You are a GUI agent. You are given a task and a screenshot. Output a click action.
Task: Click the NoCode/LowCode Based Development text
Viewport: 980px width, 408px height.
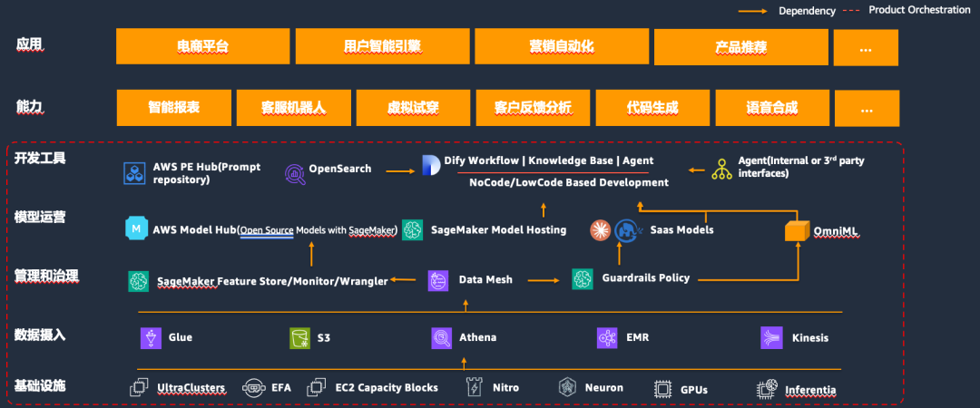tap(569, 182)
